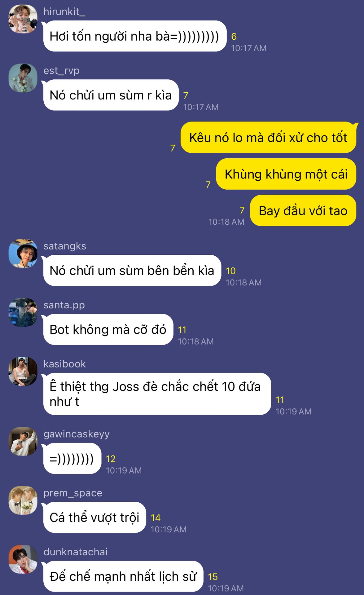The width and height of the screenshot is (364, 595).
Task: Select message 'Bot không mà cỡ đó'
Action: click(x=108, y=329)
